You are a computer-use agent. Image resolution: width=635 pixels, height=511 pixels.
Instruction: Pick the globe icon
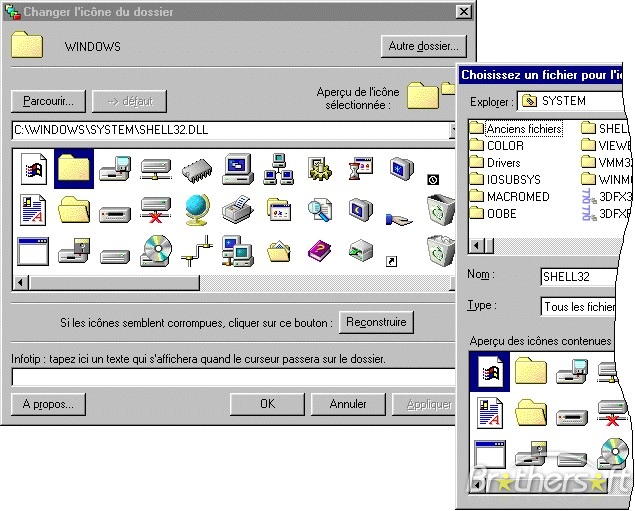(197, 210)
